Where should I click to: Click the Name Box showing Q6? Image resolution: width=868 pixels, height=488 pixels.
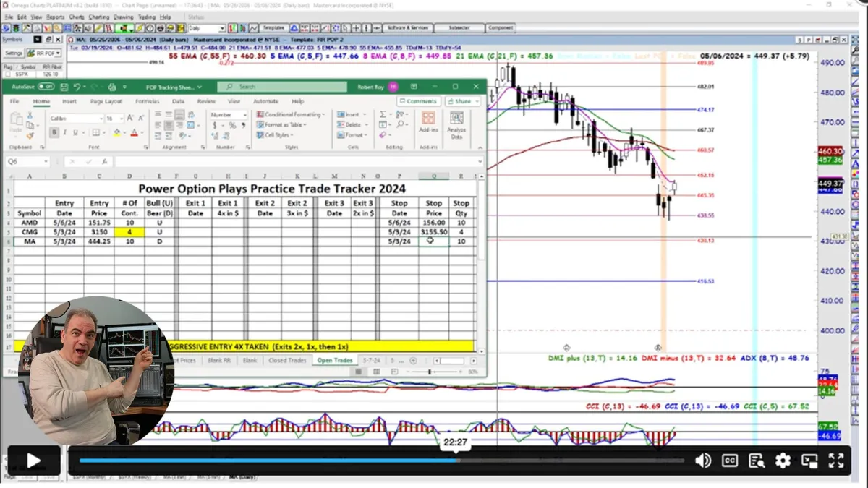point(26,161)
